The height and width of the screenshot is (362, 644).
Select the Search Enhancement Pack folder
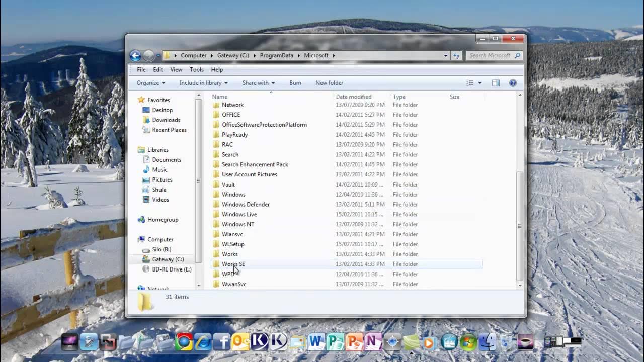(x=255, y=164)
